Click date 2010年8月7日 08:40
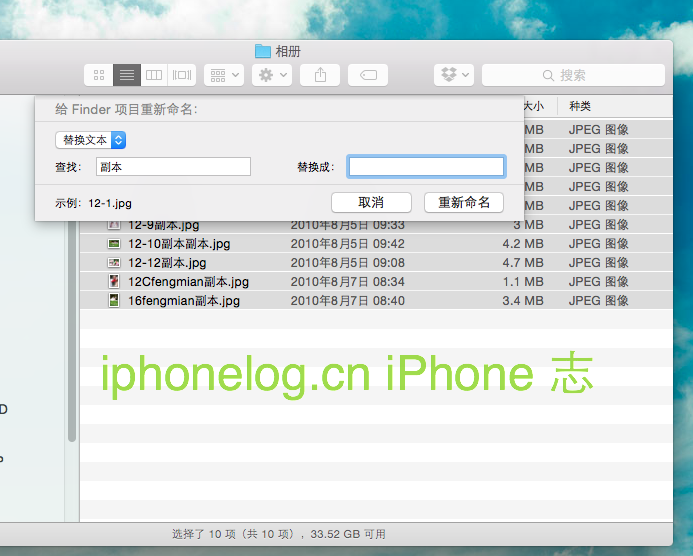Image resolution: width=693 pixels, height=556 pixels. click(x=347, y=301)
